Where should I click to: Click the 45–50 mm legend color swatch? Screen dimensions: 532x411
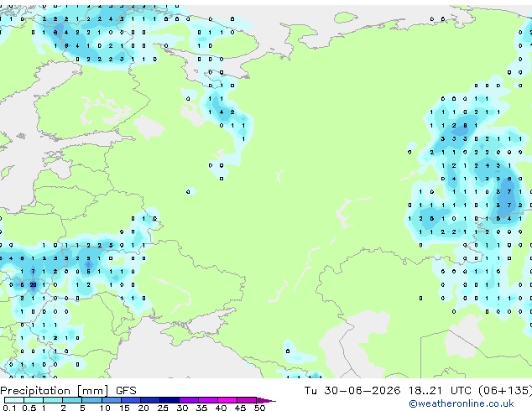[x=247, y=400]
